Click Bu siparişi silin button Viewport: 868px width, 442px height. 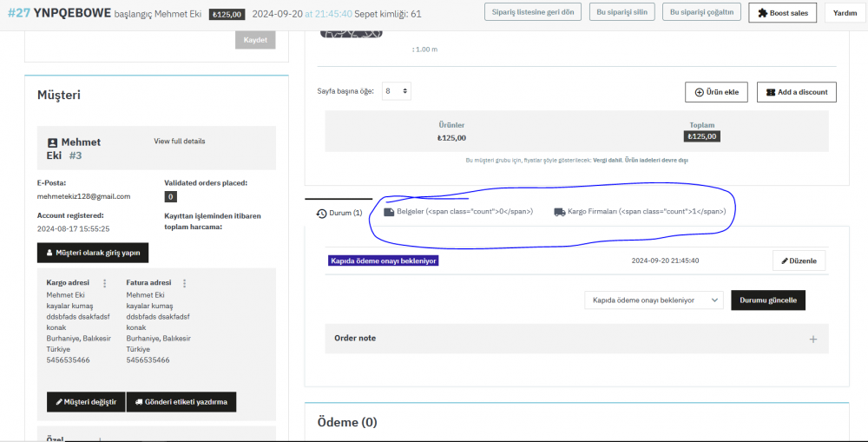click(621, 11)
